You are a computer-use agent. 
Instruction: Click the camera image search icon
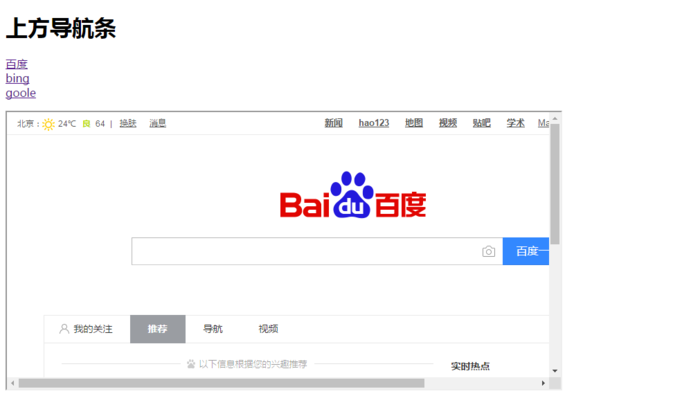click(488, 251)
